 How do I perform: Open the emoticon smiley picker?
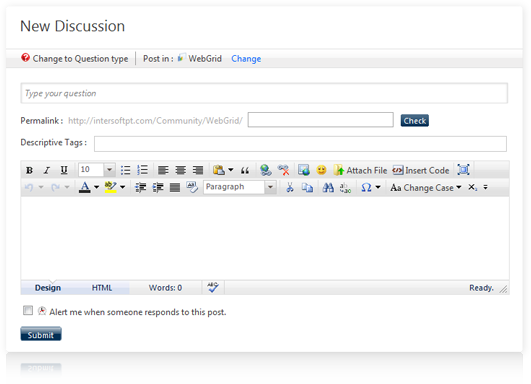tap(321, 170)
